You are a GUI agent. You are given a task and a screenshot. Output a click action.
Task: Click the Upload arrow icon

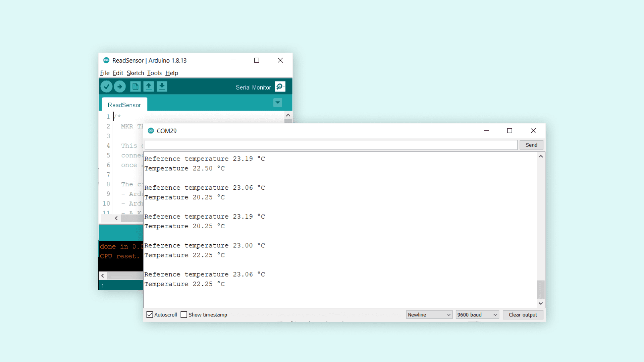[x=120, y=87]
